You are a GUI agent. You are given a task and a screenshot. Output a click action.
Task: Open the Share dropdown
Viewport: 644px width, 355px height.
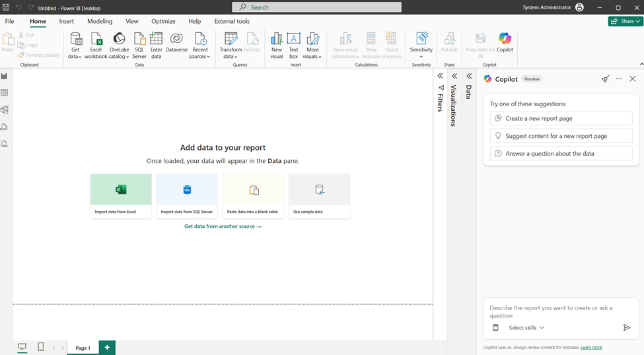[x=625, y=21]
